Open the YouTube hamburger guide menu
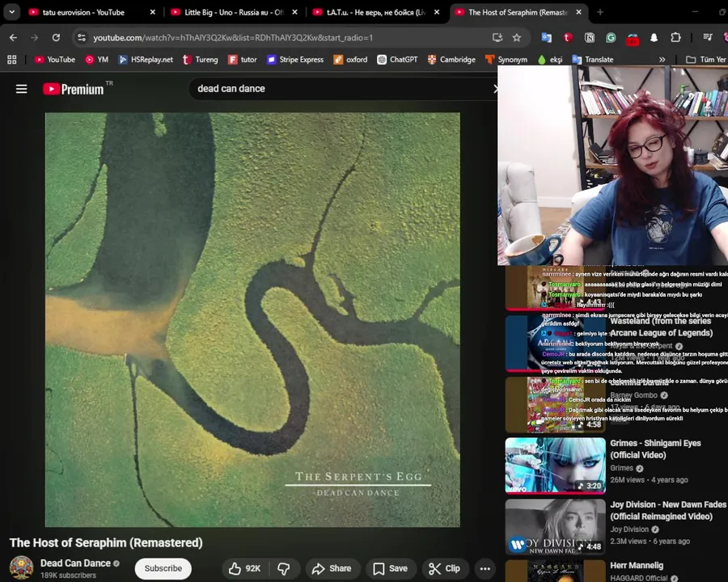The width and height of the screenshot is (728, 582). pyautogui.click(x=21, y=89)
